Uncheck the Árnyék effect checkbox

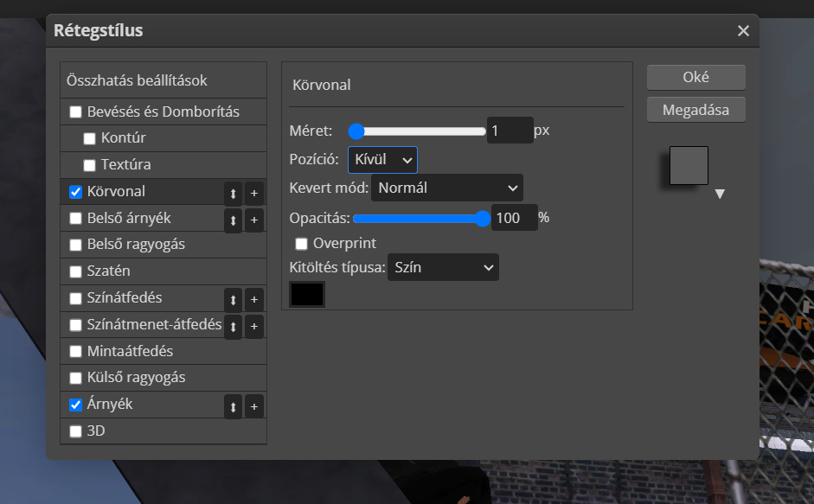tap(76, 405)
